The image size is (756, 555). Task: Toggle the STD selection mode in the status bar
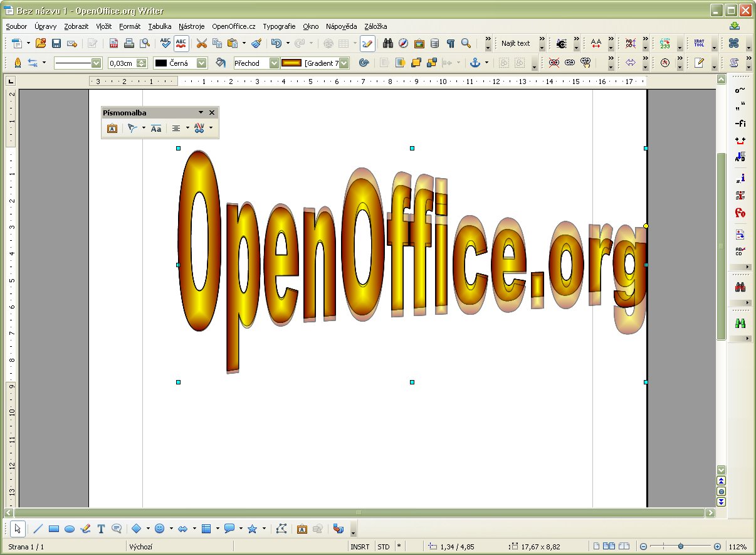pos(383,547)
